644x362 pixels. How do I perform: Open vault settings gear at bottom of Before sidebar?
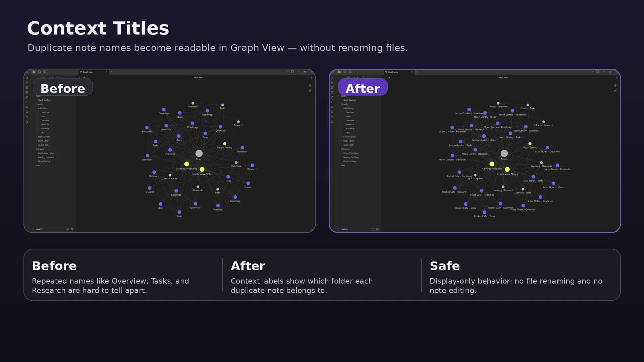[72, 229]
